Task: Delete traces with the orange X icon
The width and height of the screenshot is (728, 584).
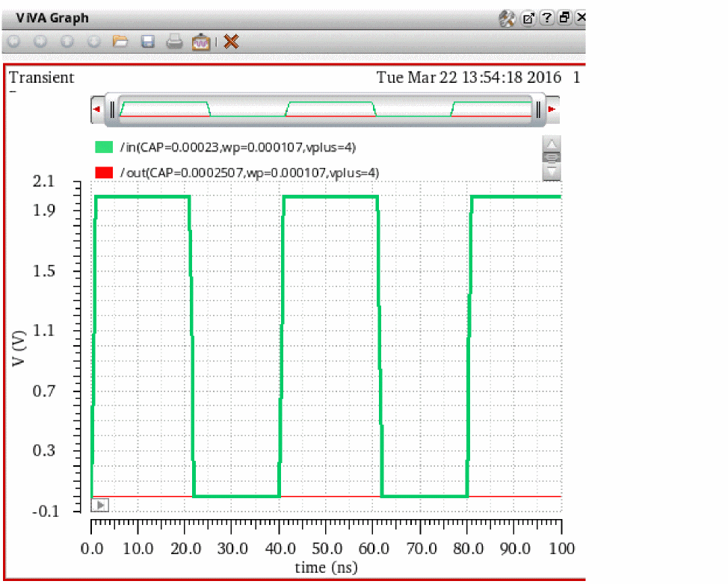Action: (231, 41)
